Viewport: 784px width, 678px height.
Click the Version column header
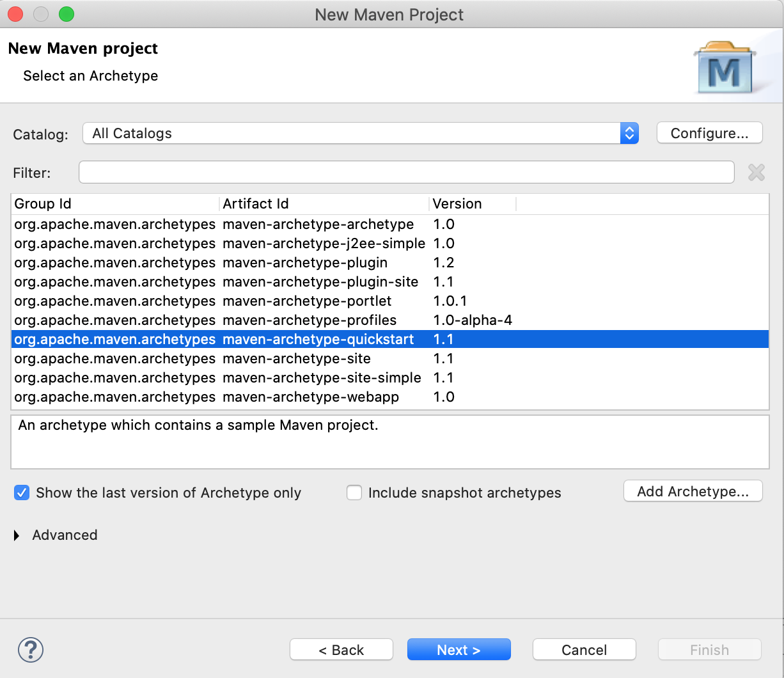click(x=457, y=203)
